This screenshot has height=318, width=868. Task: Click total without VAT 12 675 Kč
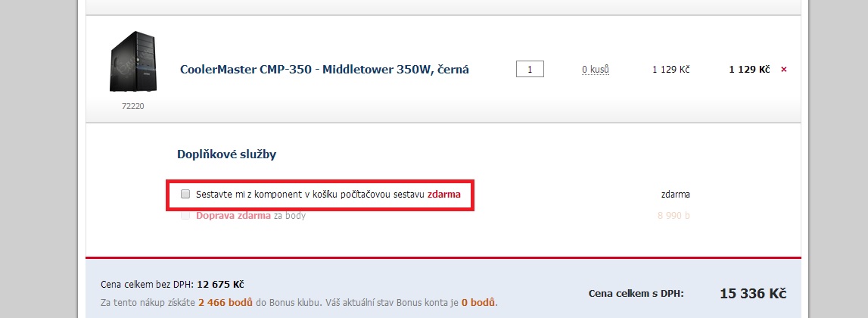pos(219,285)
